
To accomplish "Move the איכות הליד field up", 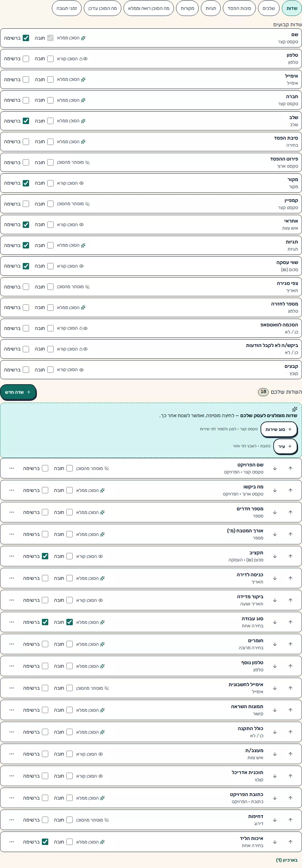I will tap(291, 842).
